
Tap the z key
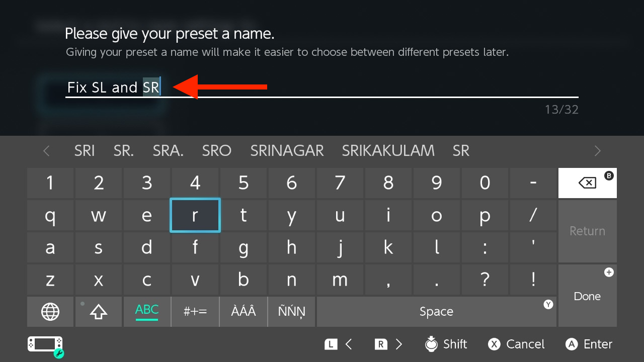[50, 280]
